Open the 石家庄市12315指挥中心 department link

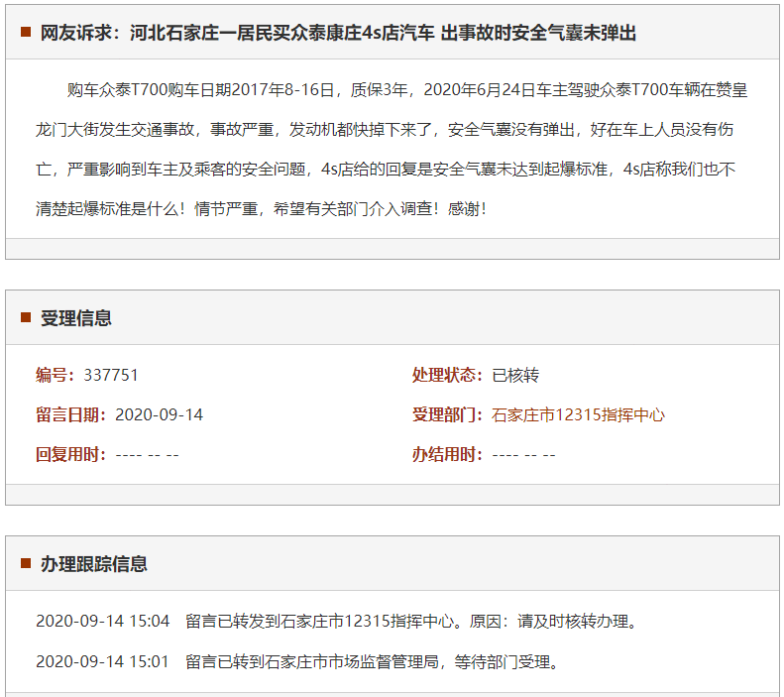578,414
